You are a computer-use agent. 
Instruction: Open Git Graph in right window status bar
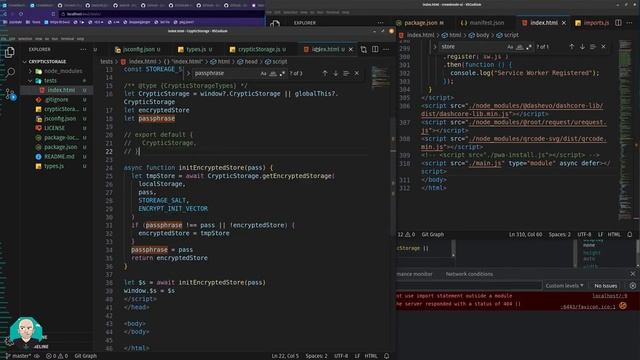(433, 234)
